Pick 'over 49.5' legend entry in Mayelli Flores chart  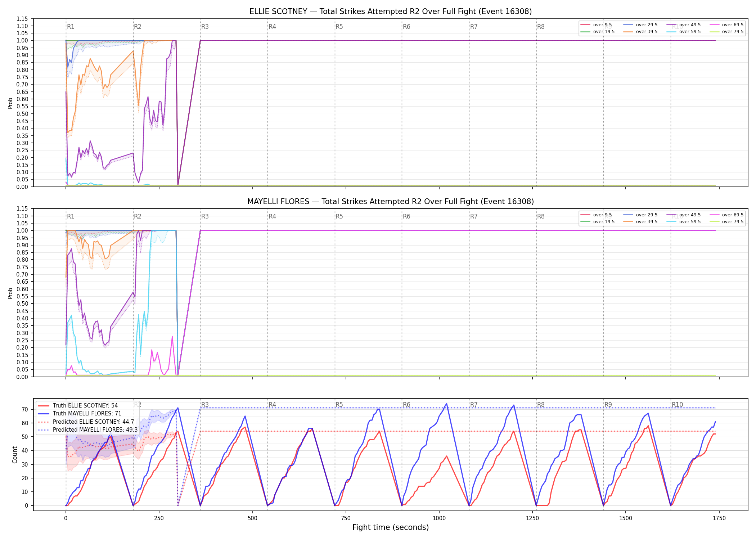pos(684,215)
